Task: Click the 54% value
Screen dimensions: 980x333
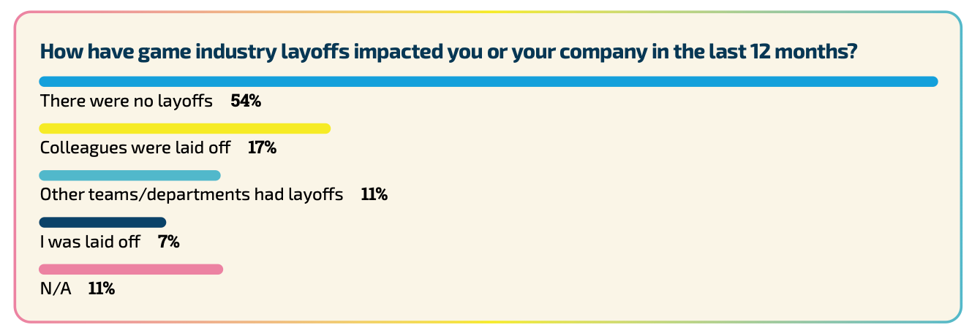Action: [246, 102]
